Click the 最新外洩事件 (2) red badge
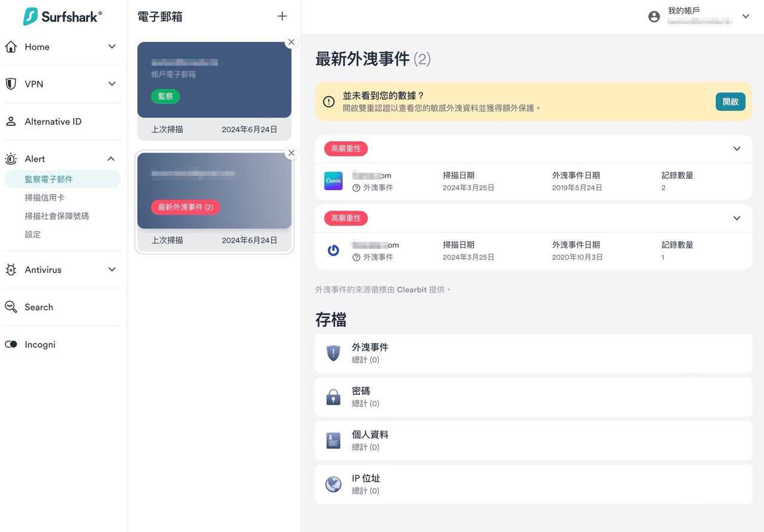The width and height of the screenshot is (764, 532). 186,207
